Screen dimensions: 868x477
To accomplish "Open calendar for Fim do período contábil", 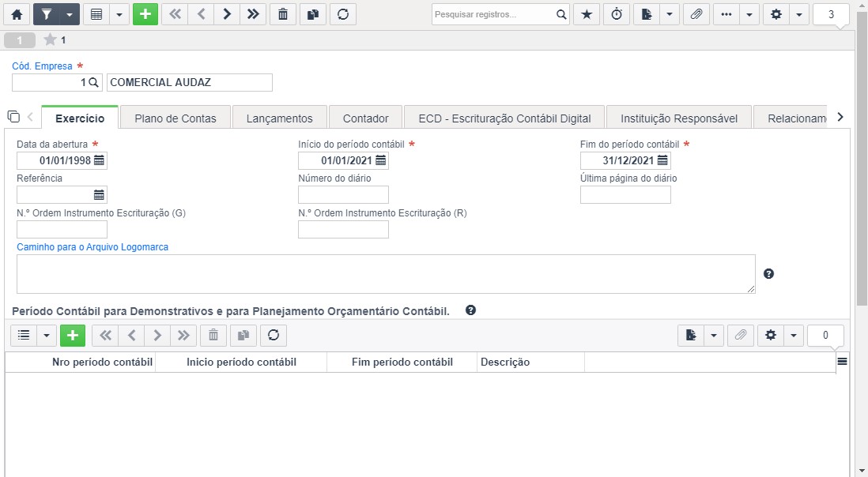I will tap(662, 160).
